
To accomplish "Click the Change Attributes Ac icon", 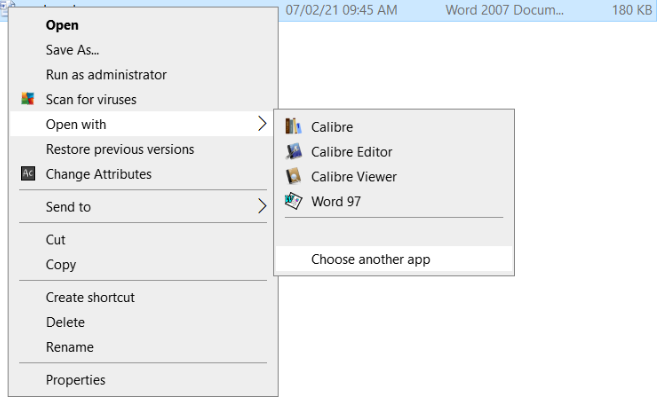I will [x=28, y=173].
